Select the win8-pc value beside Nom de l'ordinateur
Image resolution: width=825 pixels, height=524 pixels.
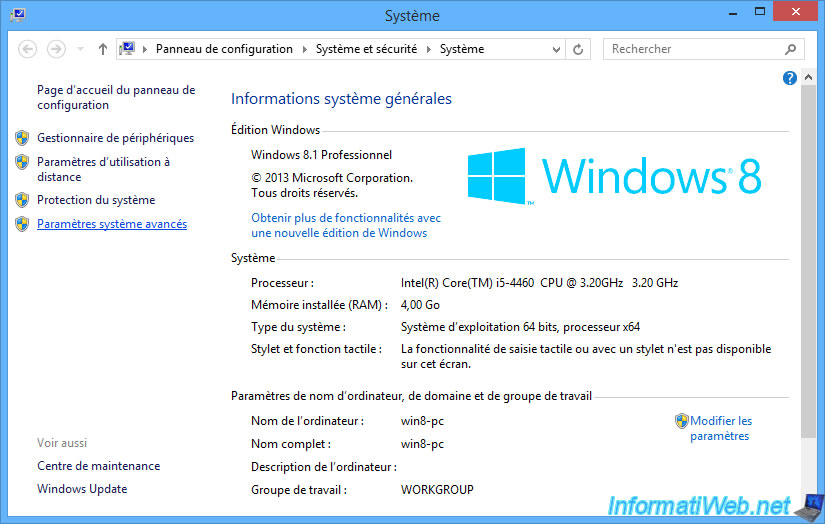click(x=422, y=421)
